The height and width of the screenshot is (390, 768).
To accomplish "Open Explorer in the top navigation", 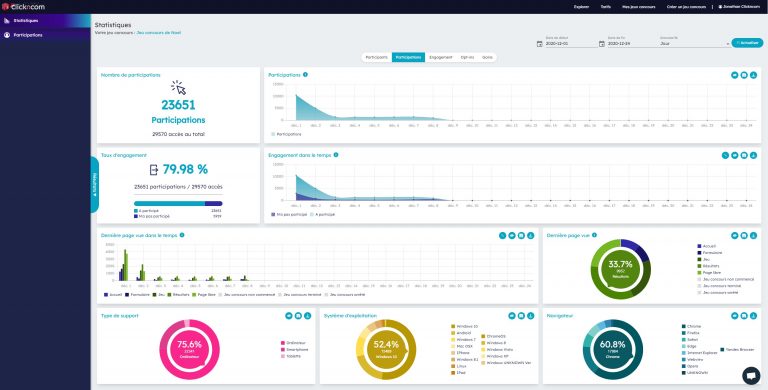I will (x=581, y=7).
